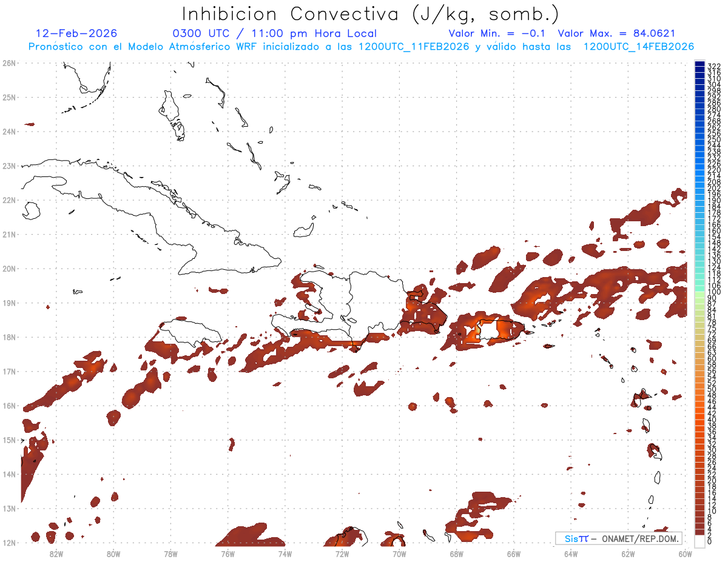Click the latitude label "15N"
The image size is (728, 562).
8,440
